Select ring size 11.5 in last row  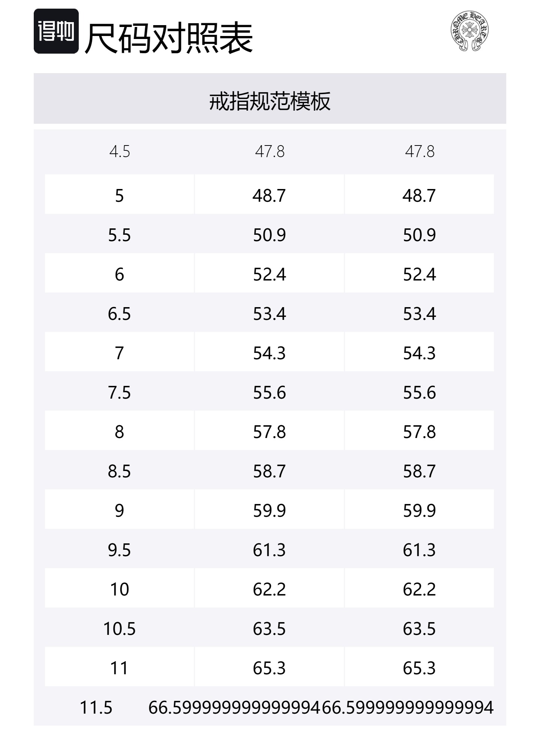[96, 708]
